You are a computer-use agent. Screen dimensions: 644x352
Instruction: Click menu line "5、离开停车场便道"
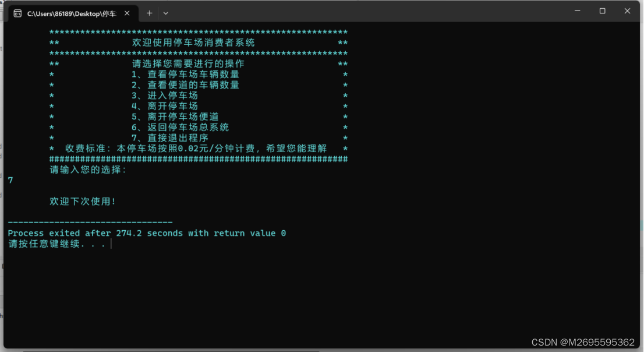(x=175, y=117)
